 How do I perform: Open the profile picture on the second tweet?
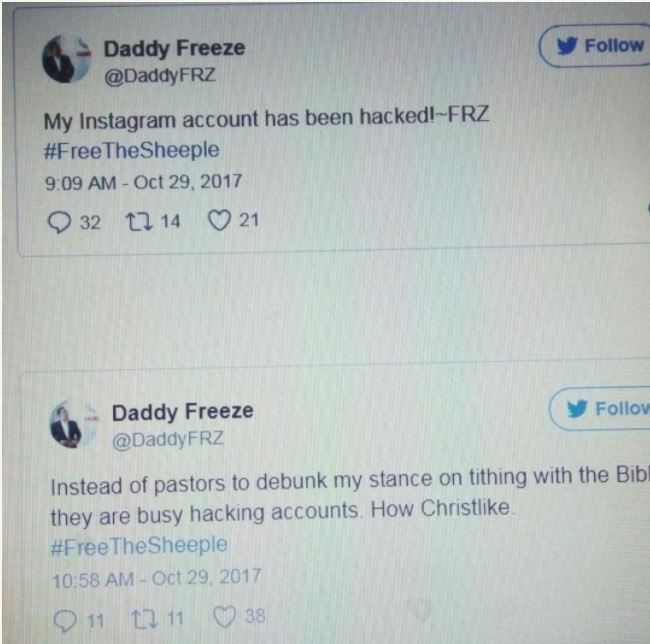click(x=73, y=424)
